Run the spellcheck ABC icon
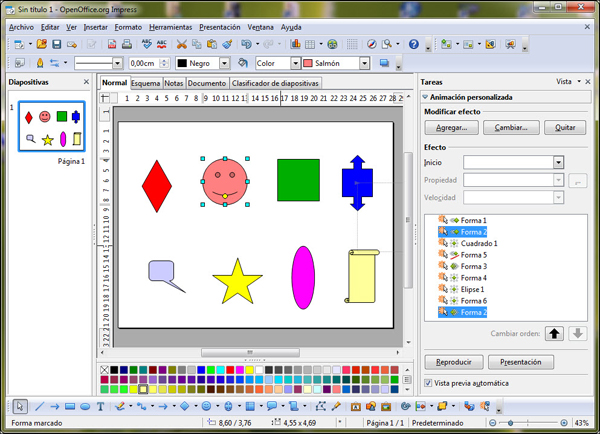600x434 pixels. click(147, 44)
